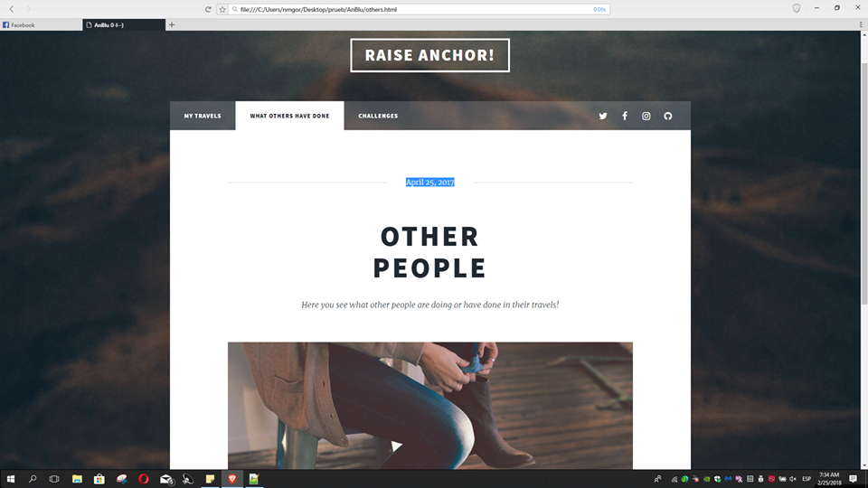
Task: Open the Facebook icon in the nav bar
Action: click(x=625, y=117)
